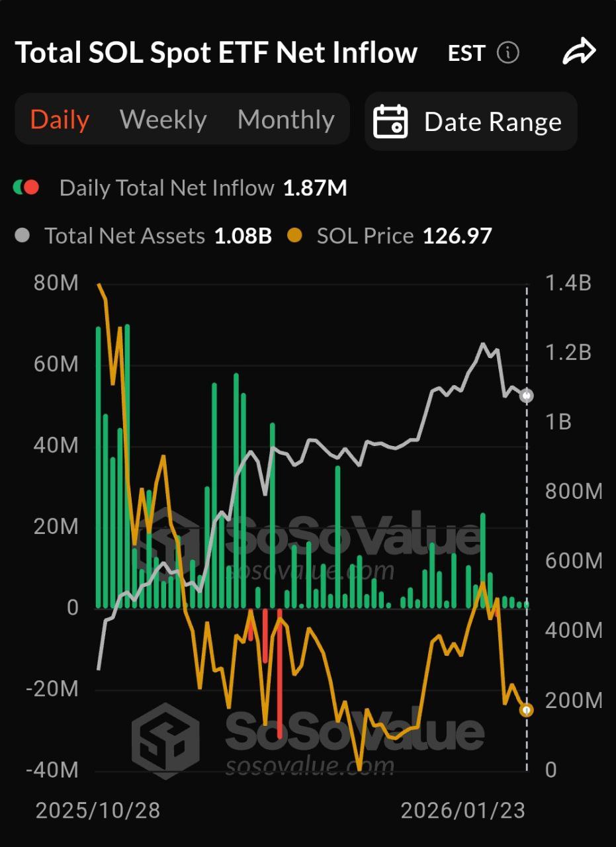Open the info icon beside EST
This screenshot has width=616, height=847.
click(508, 53)
